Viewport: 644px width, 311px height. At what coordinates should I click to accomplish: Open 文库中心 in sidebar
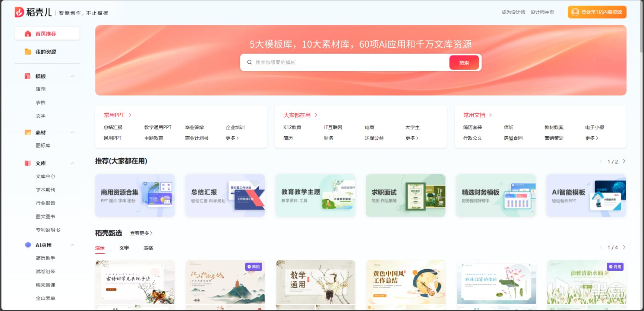(x=45, y=177)
